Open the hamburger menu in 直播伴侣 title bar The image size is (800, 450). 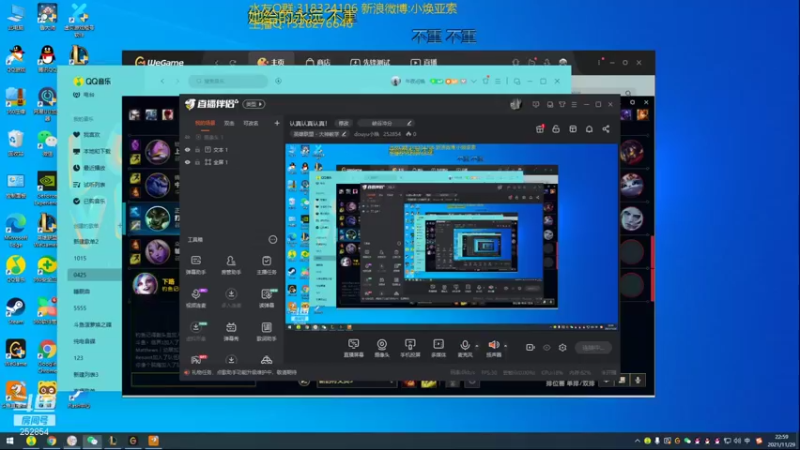click(x=574, y=105)
